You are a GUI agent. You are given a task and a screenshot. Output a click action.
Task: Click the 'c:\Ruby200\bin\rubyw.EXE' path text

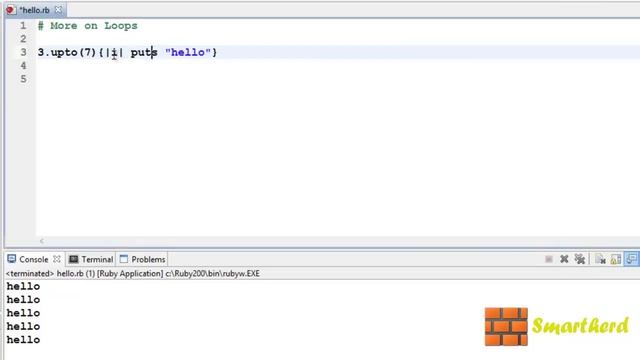pos(212,273)
